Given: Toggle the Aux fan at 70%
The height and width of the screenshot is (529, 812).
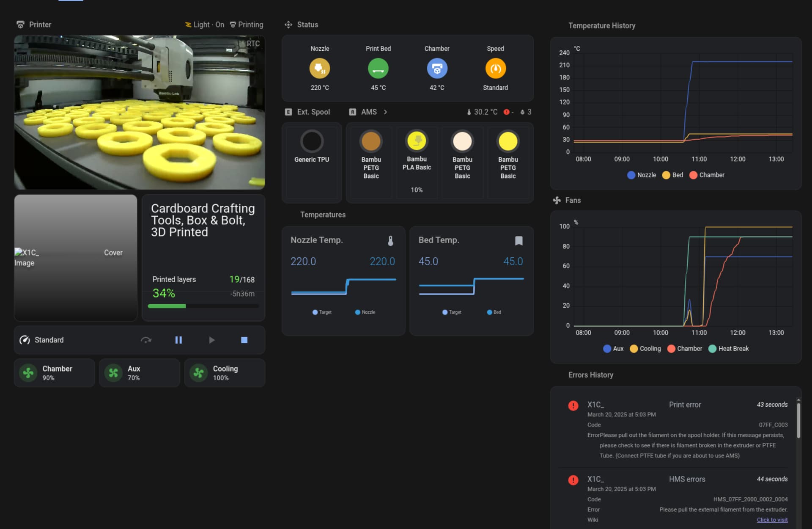Looking at the screenshot, I should point(113,373).
